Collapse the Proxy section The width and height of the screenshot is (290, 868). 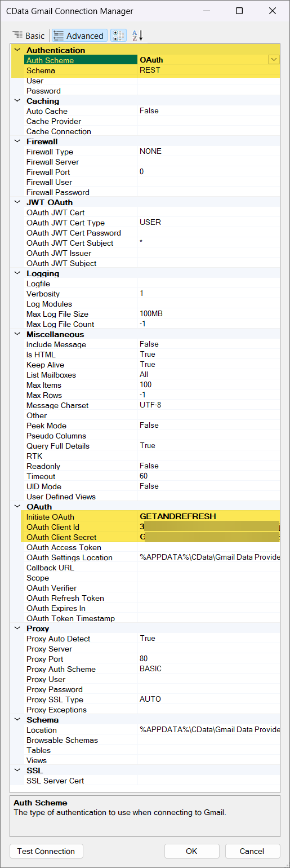[17, 628]
